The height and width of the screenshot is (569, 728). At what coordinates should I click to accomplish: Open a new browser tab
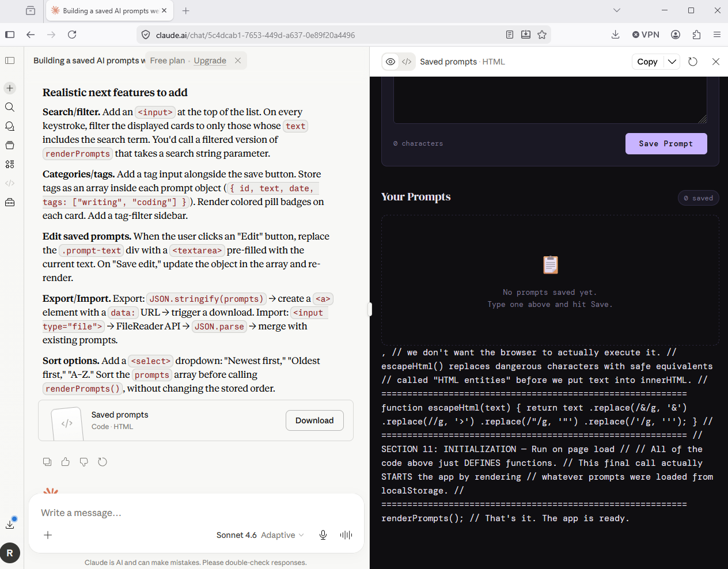pyautogui.click(x=185, y=10)
